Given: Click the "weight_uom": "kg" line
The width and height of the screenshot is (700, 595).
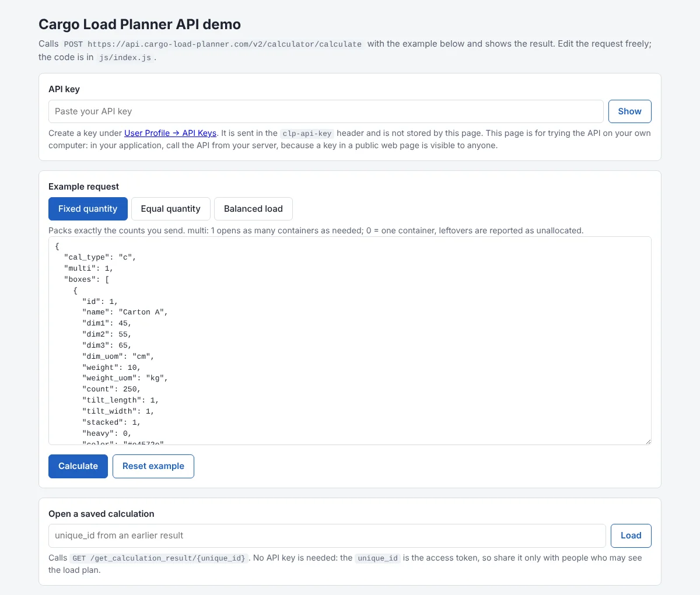Looking at the screenshot, I should (x=125, y=378).
